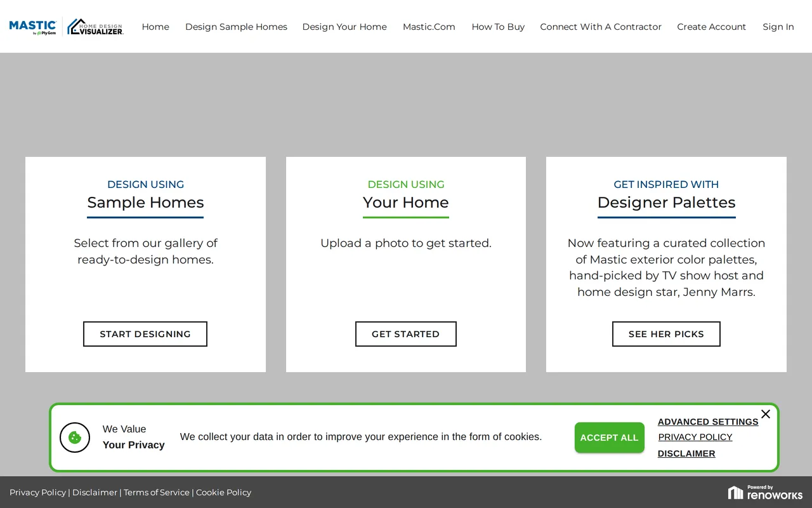Click the "GET INSPIRED WITH" label

pos(666,184)
